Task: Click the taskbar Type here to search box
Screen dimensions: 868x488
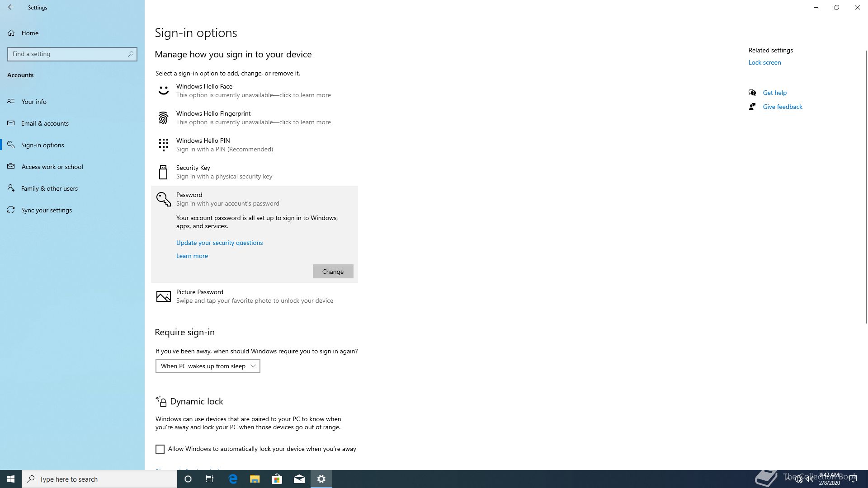Action: [x=99, y=479]
